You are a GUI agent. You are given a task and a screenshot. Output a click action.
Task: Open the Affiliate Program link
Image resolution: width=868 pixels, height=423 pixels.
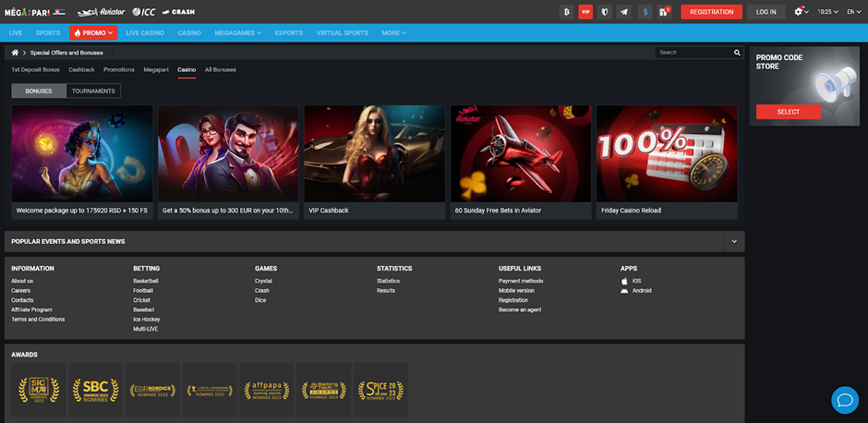coord(31,309)
